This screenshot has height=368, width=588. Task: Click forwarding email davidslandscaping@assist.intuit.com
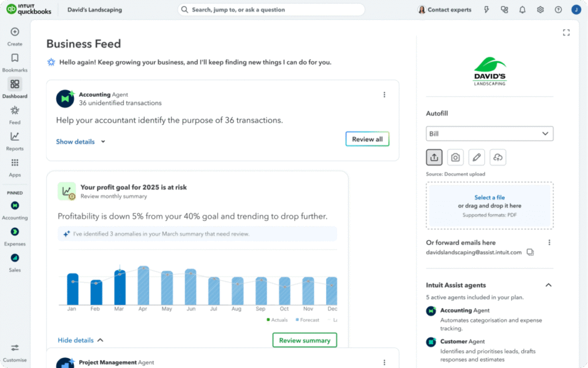[x=474, y=252]
